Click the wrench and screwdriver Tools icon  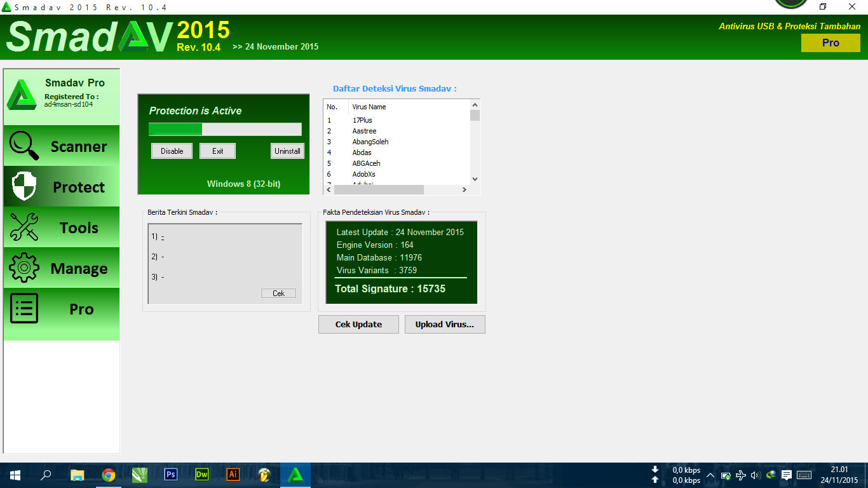(x=24, y=227)
